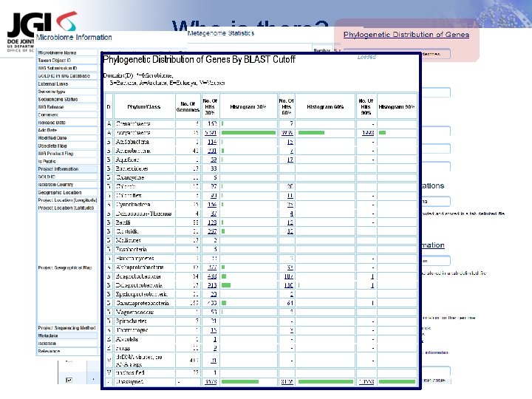532x399 pixels.
Task: Click the Phylum/Class column header
Action: [x=144, y=107]
